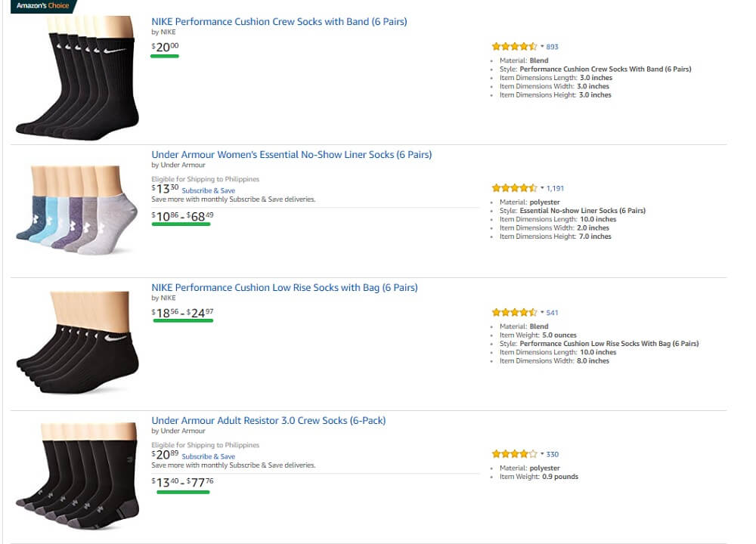Open the 1,191 reviews count
Image resolution: width=756 pixels, height=544 pixels.
click(555, 188)
